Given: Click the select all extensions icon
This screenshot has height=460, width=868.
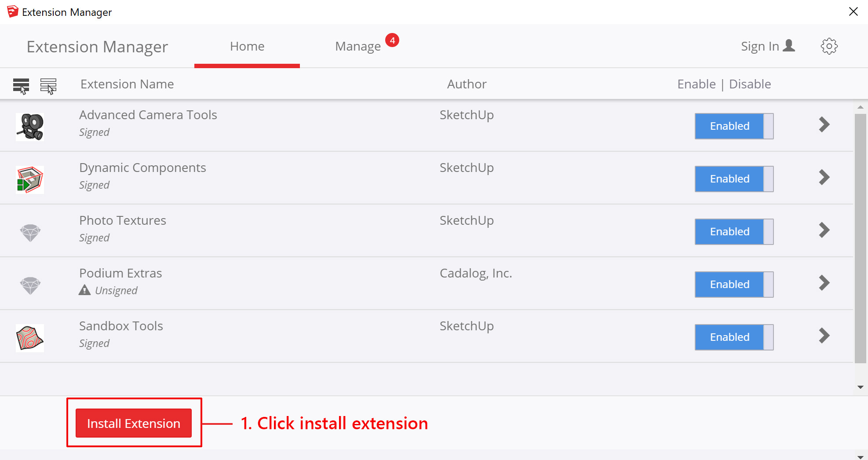Looking at the screenshot, I should [21, 86].
